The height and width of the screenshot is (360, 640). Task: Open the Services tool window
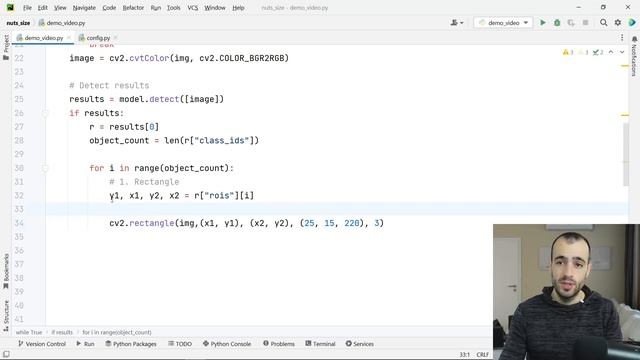tap(360, 344)
